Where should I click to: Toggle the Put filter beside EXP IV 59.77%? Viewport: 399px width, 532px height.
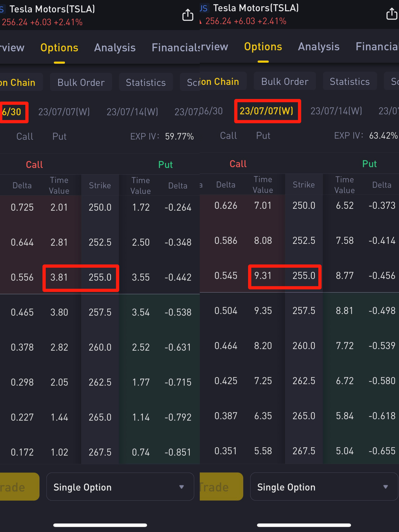coord(59,136)
